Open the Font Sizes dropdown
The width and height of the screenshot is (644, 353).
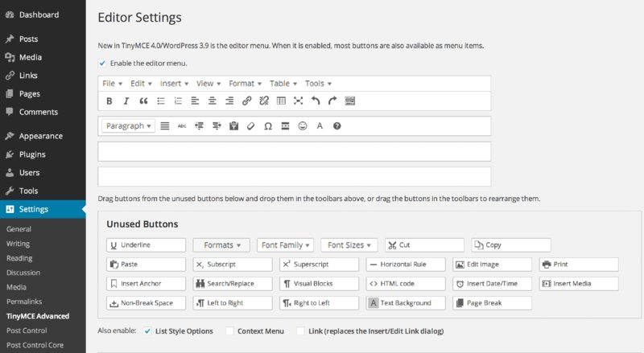pos(349,245)
